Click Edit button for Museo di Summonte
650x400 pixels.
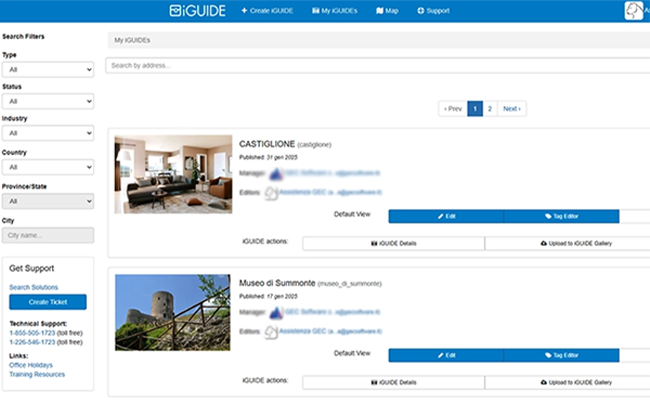(446, 356)
